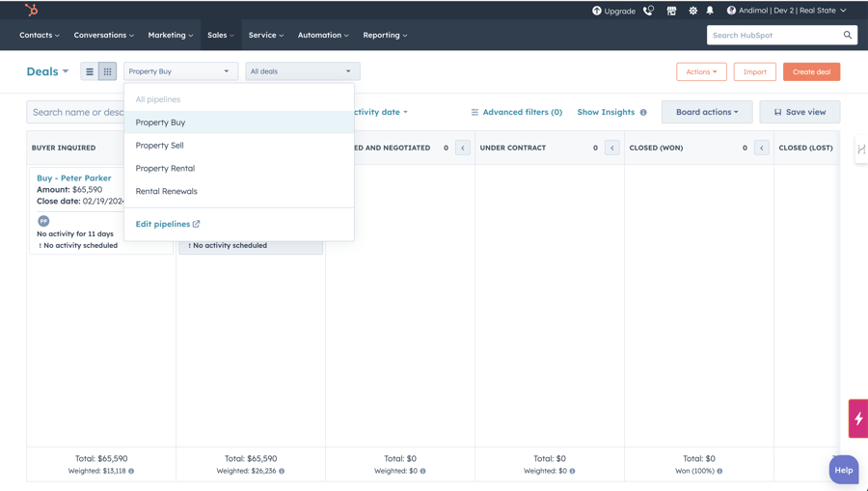Open the marketplace icon
Screen dimensions: 868x491
coord(671,11)
